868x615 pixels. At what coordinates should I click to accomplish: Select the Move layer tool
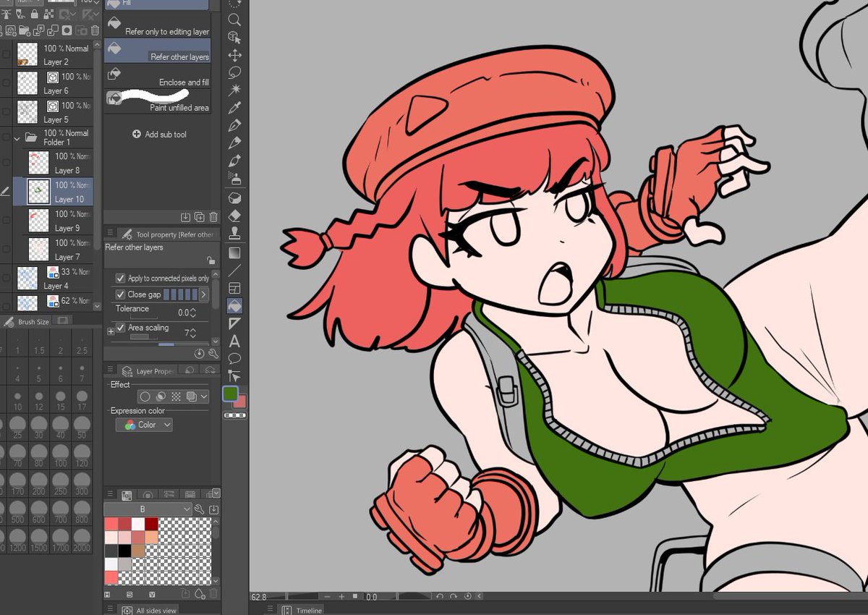click(x=234, y=55)
